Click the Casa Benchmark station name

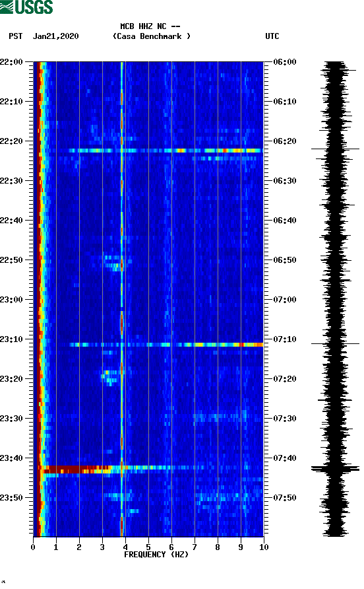152,36
